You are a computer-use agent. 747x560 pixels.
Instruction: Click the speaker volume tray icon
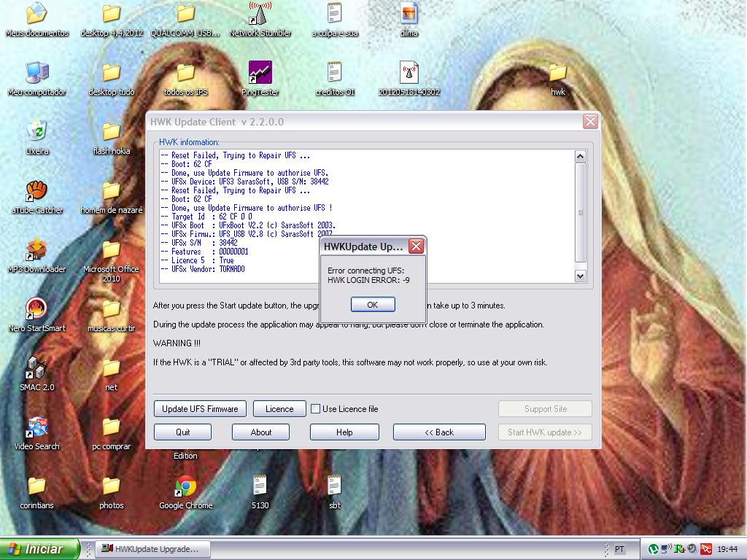coord(692,549)
